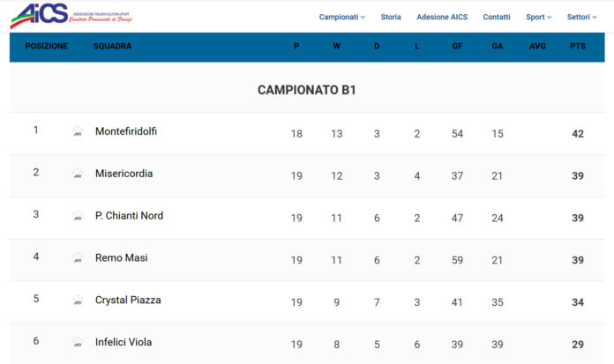Screen dimensions: 614x364
Task: Click Misericordia team badge icon
Action: coord(78,174)
